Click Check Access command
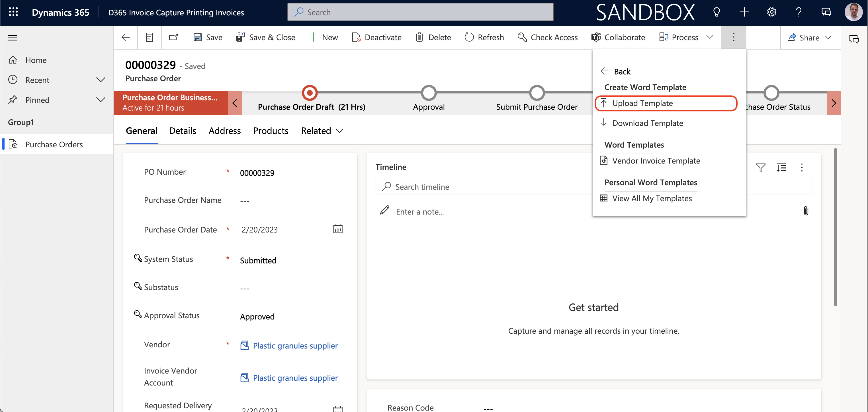Image resolution: width=868 pixels, height=412 pixels. 547,37
